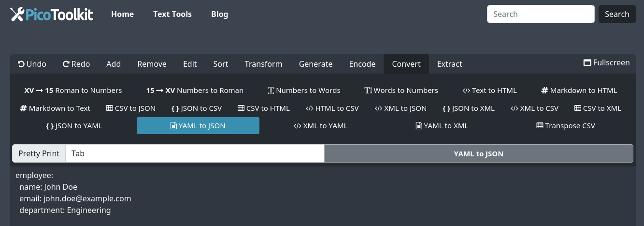Click the Undo arrow icon

tap(21, 64)
